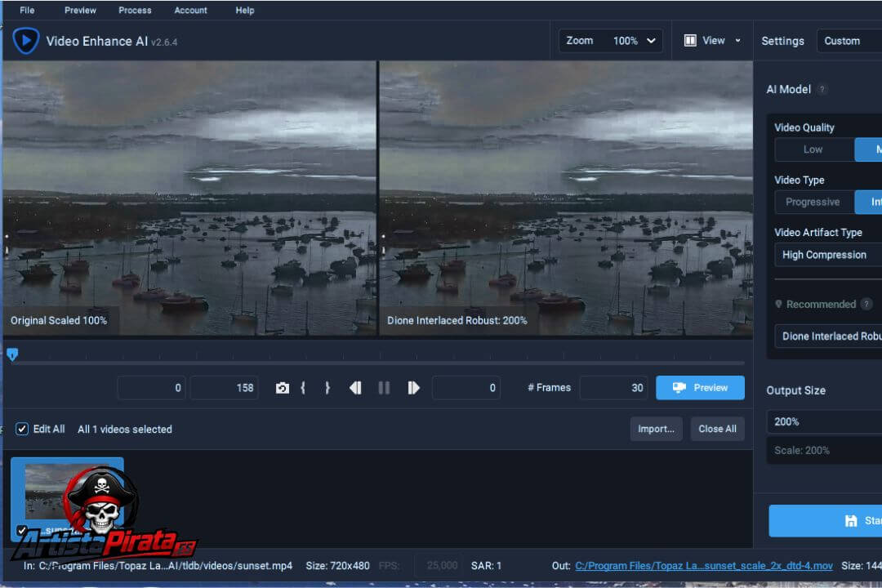Open the output file path link
The image size is (882, 588).
(x=704, y=565)
